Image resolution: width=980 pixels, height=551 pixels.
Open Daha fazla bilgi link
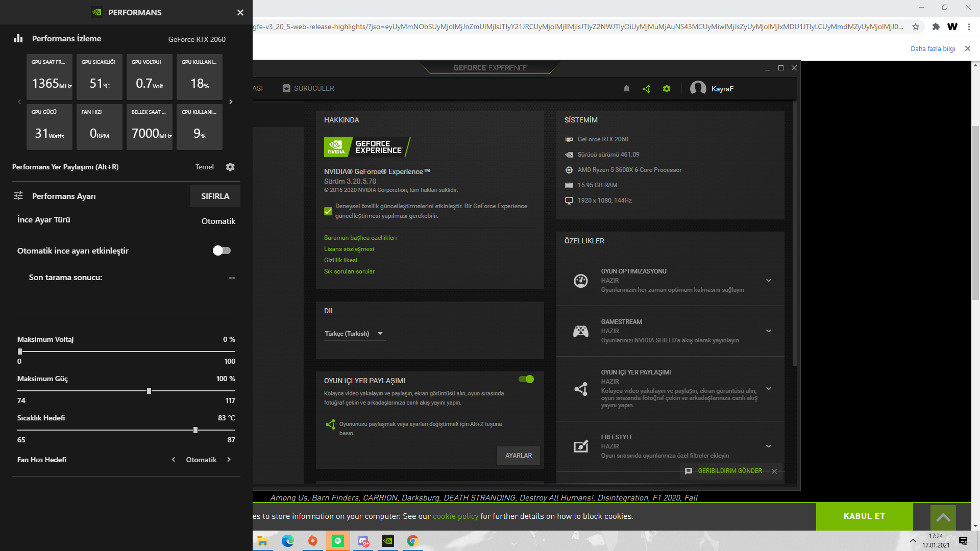point(933,48)
